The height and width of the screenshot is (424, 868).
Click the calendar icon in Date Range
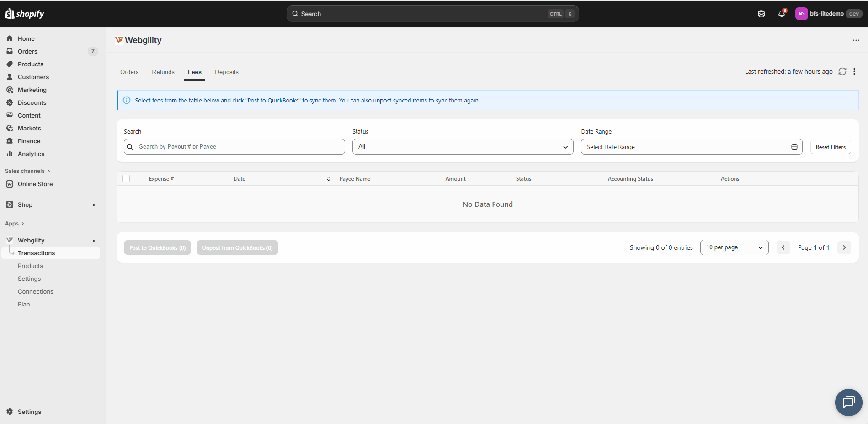click(794, 147)
